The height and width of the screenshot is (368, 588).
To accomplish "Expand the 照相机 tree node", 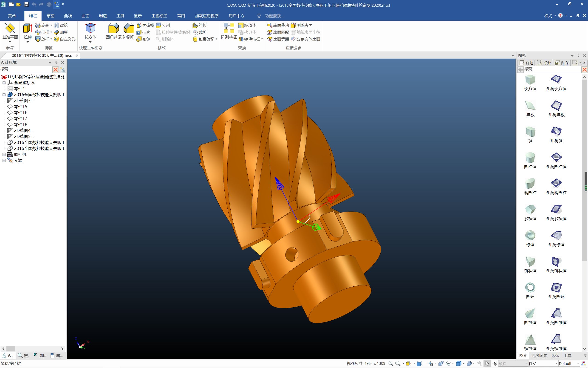I will pyautogui.click(x=4, y=155).
